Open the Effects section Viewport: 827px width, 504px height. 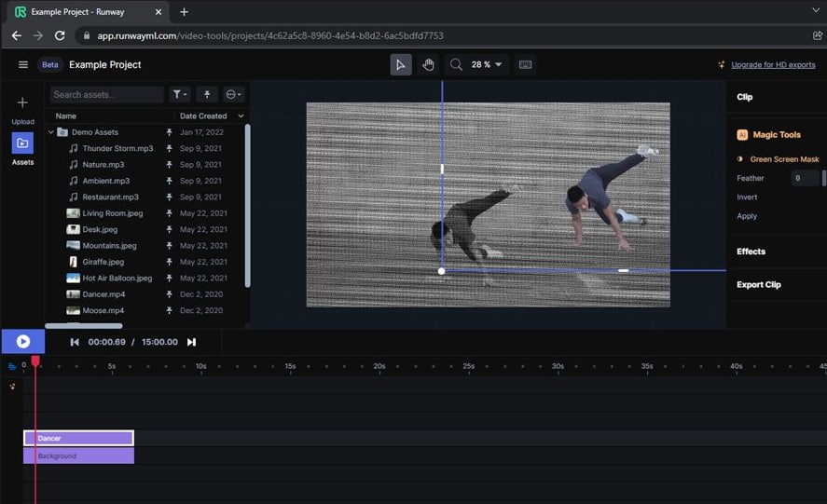click(x=751, y=252)
